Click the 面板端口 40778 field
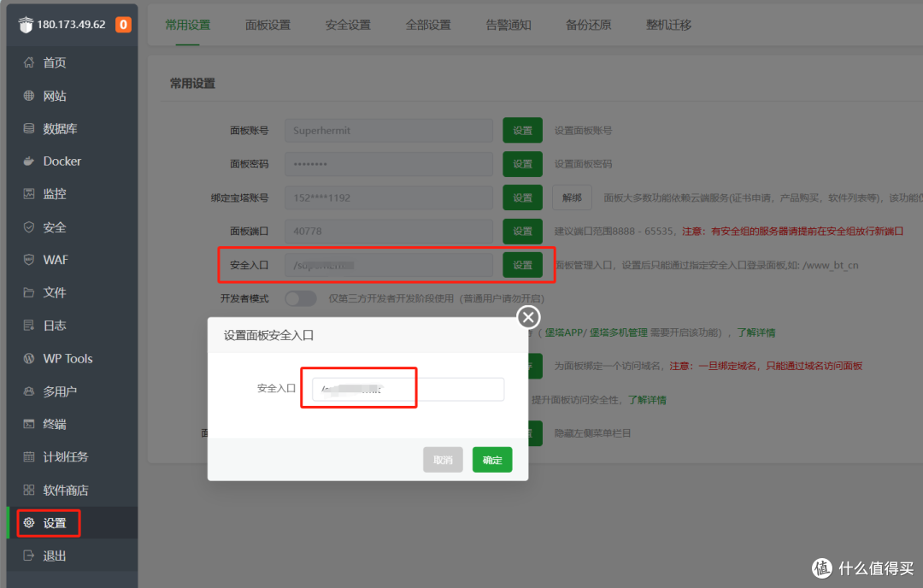This screenshot has width=923, height=588. click(389, 232)
